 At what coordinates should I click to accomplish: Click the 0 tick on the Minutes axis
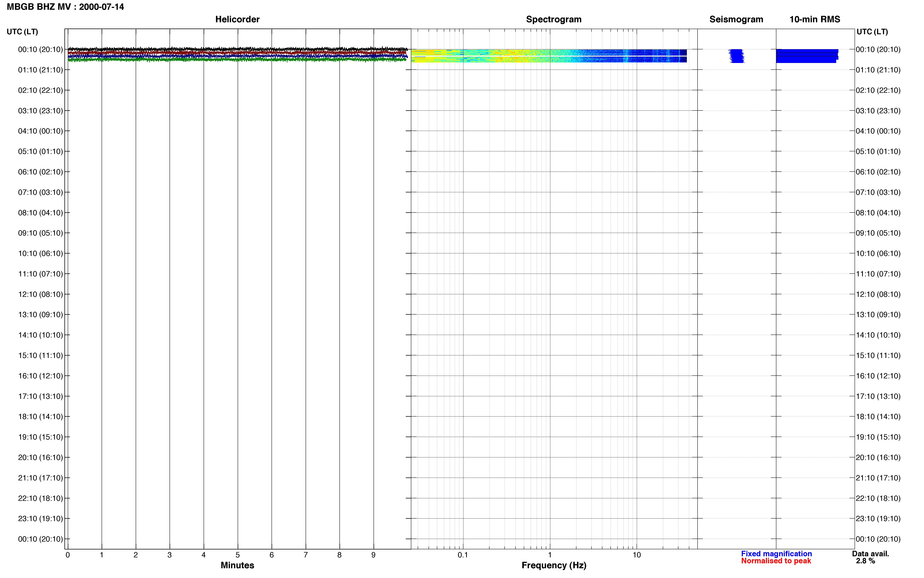(68, 555)
